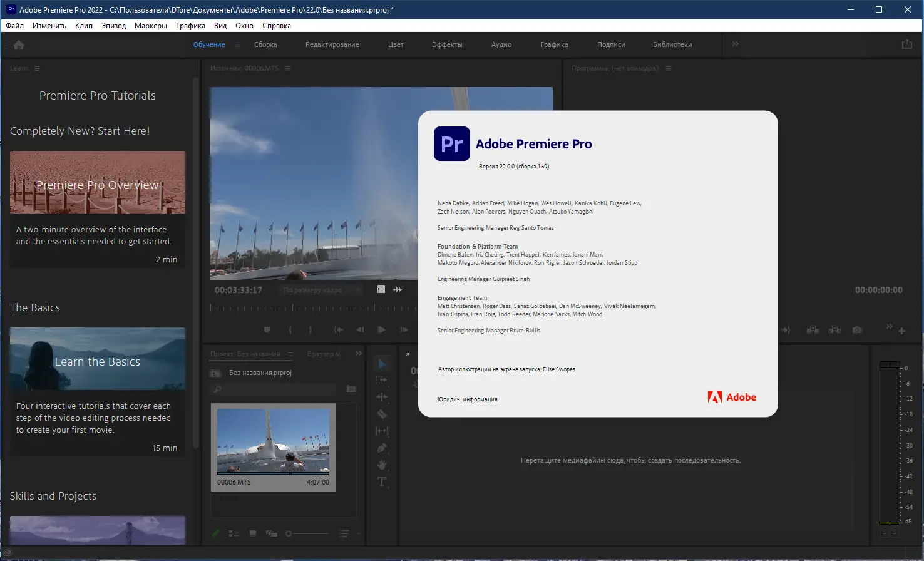This screenshot has height=561, width=924.
Task: Click the Юридич. информация link
Action: pos(467,399)
